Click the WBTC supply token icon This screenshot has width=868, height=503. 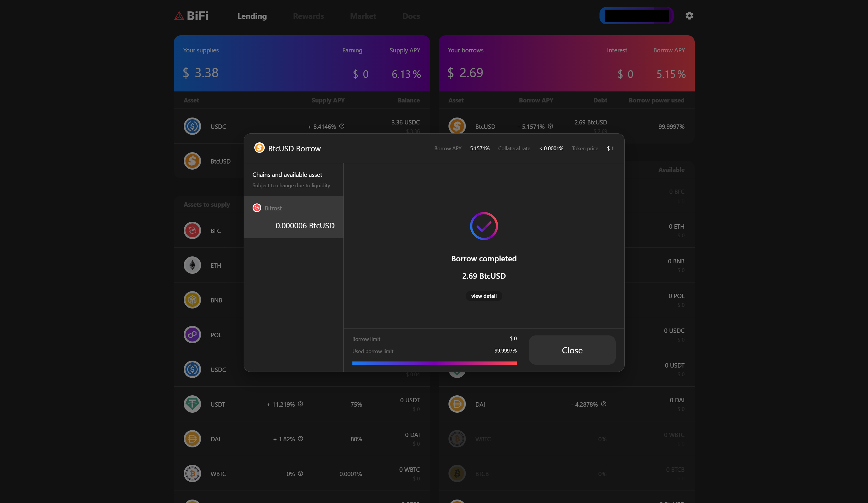[192, 474]
